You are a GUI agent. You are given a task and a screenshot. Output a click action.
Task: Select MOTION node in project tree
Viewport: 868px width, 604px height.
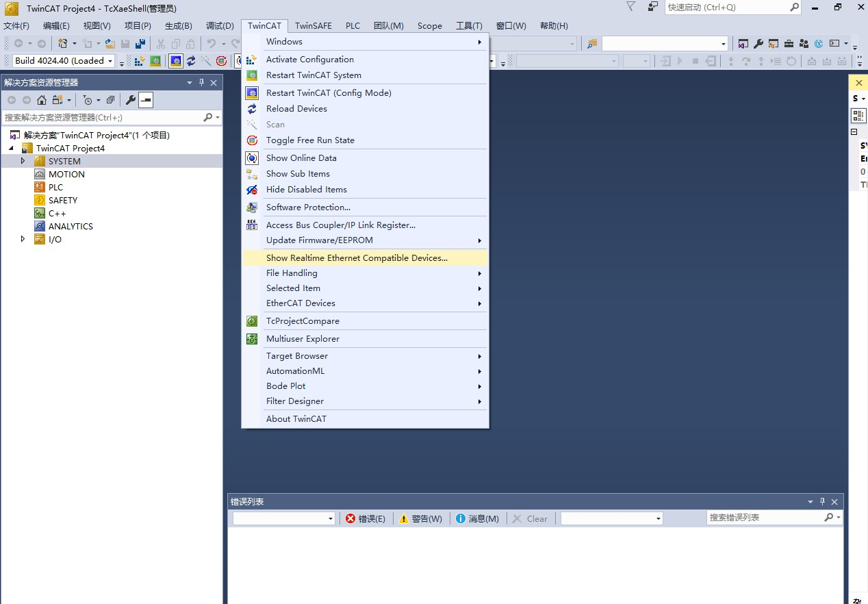66,174
